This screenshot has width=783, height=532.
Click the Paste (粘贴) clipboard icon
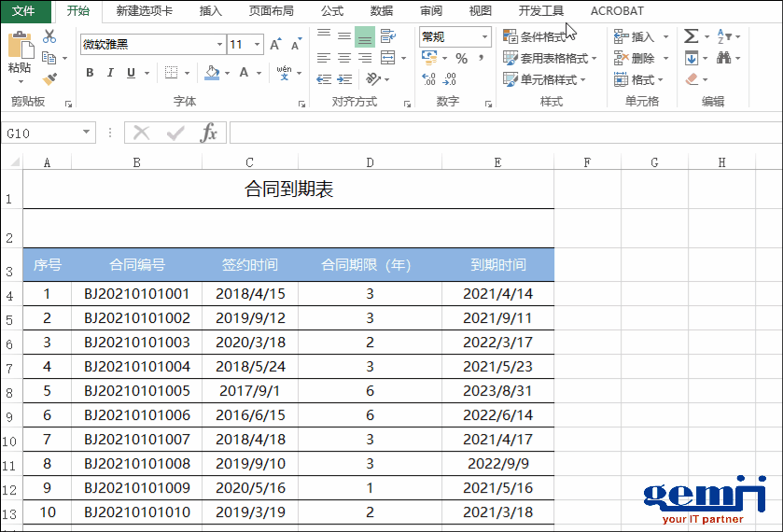(x=20, y=46)
